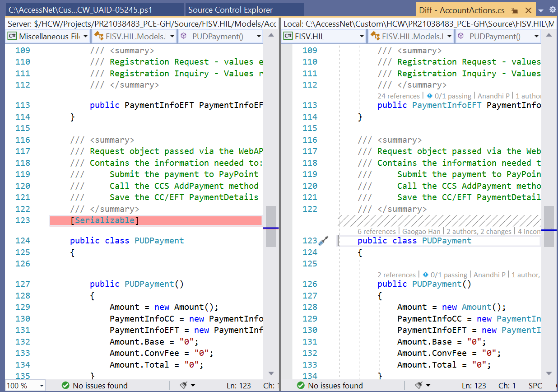The width and height of the screenshot is (558, 392).
Task: Click left pane FISV.HIL.Models class icon
Action: (98, 37)
